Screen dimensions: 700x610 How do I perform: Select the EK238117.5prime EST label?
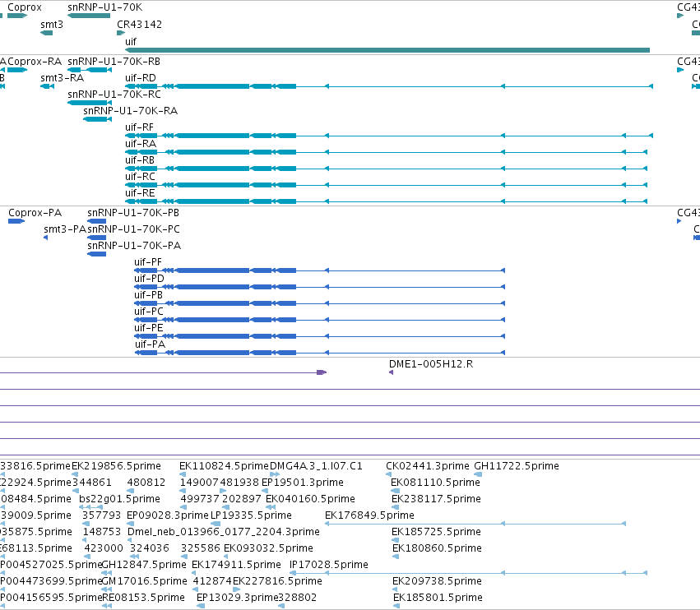coord(436,499)
